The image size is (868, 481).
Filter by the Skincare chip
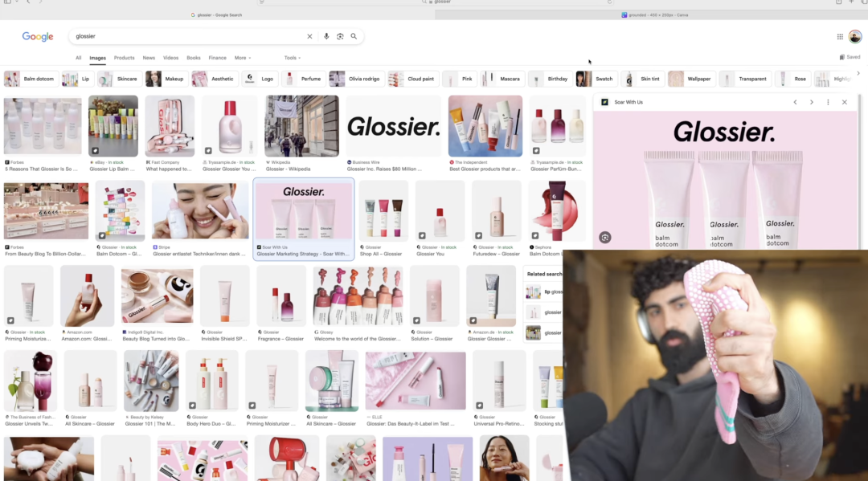point(119,79)
